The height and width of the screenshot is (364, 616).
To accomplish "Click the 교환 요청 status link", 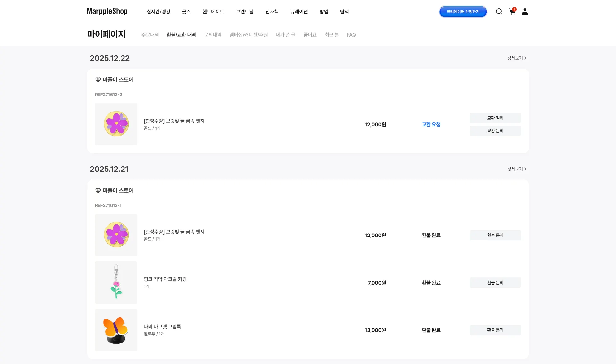I will 431,124.
